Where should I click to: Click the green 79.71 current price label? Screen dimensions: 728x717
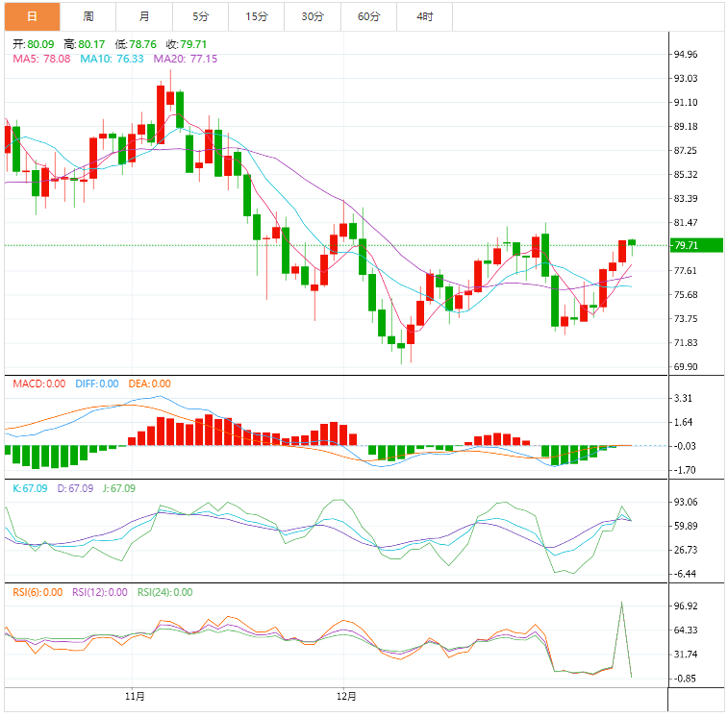tap(696, 245)
